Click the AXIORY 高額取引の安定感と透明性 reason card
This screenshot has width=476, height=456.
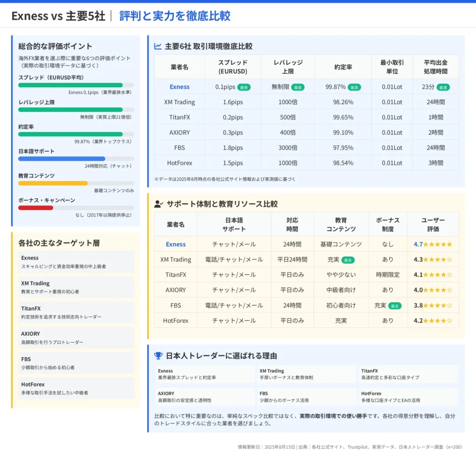point(205,397)
